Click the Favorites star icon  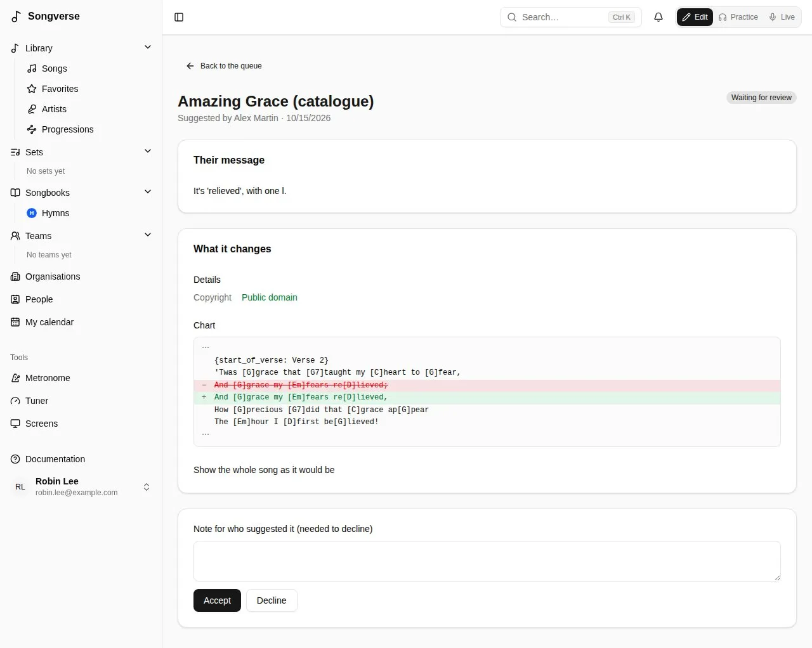click(x=32, y=89)
